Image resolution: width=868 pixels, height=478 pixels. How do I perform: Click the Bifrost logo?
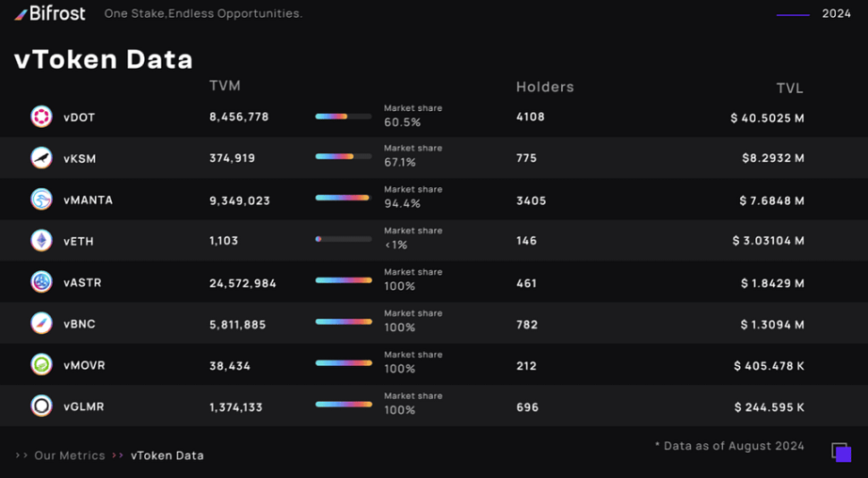[50, 13]
